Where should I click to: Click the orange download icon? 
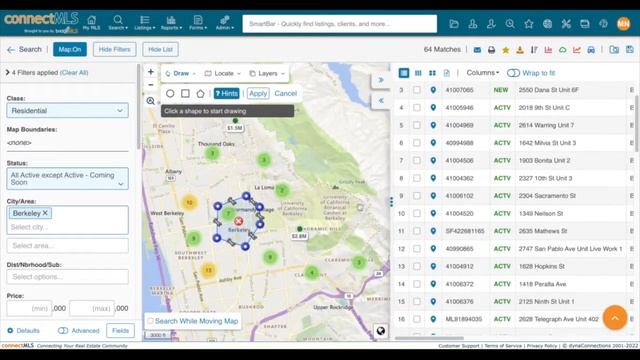pos(520,50)
